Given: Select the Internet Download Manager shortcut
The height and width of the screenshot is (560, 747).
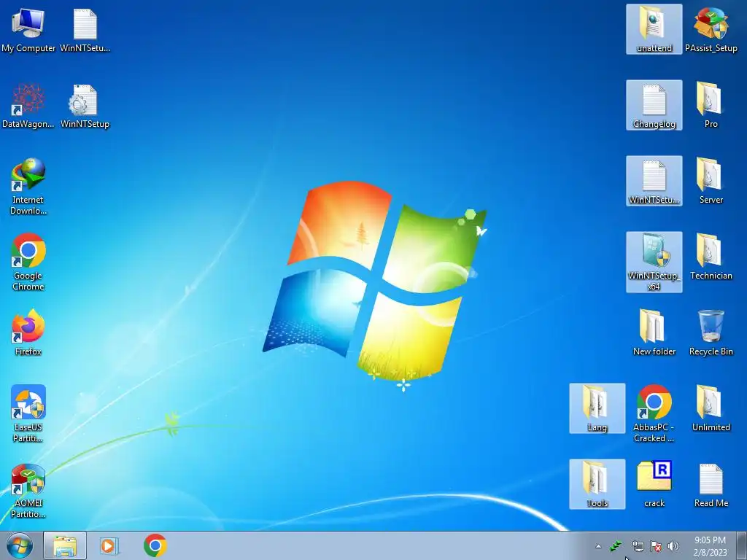Looking at the screenshot, I should (x=28, y=186).
